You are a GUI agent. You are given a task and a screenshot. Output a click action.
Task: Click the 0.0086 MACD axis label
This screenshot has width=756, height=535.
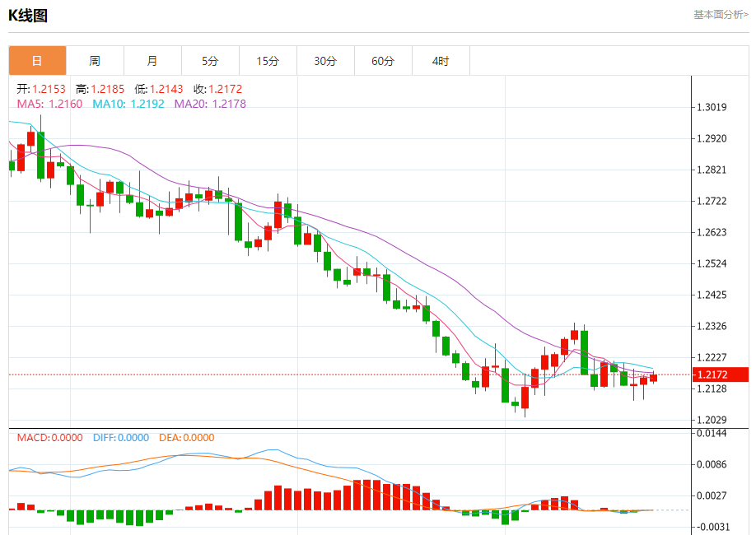coord(712,465)
